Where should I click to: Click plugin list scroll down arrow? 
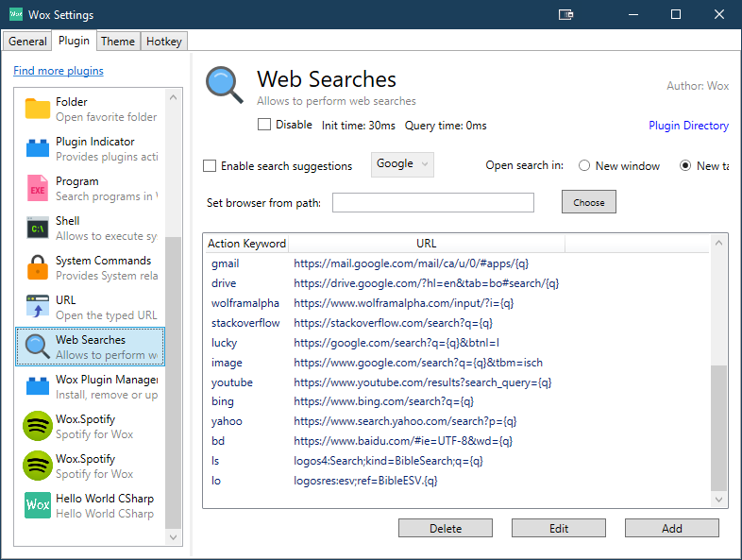[173, 536]
